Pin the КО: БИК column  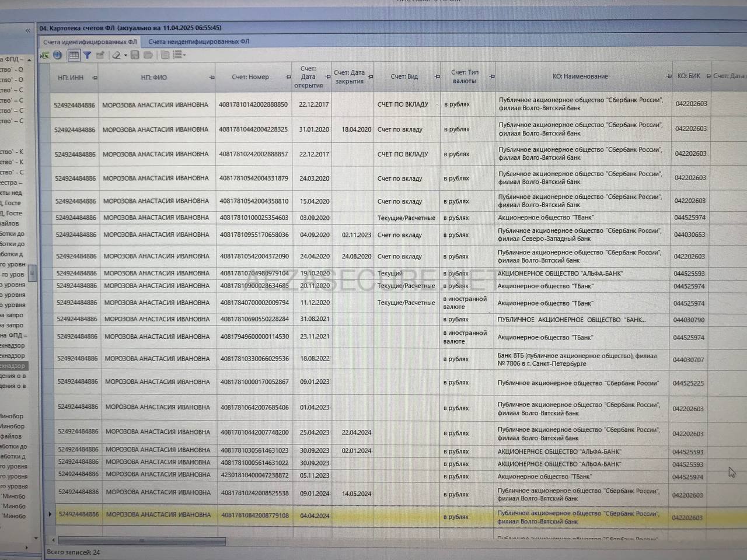click(708, 76)
